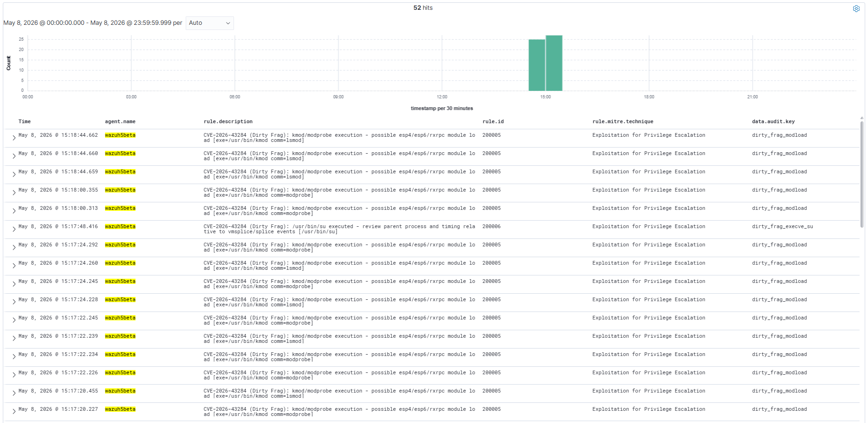Screen dimensions: 868x423
Task: Expand the row at 15:17:22.239
Action: [14, 339]
